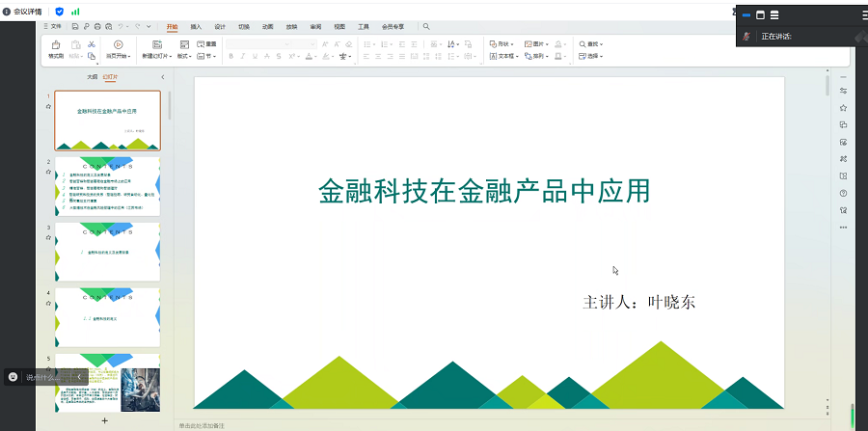Viewport: 868px width, 431px height.
Task: Switch to the 插入 (Insert) ribbon tab
Action: click(196, 27)
